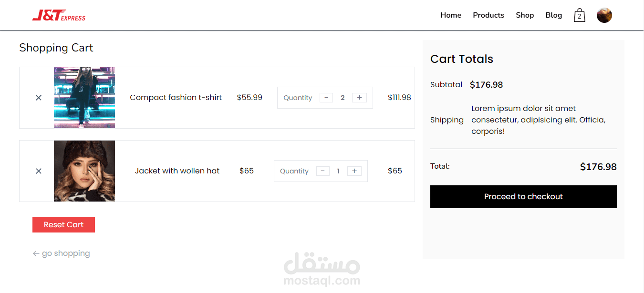Open the Products menu item
The width and height of the screenshot is (644, 293).
coord(488,15)
